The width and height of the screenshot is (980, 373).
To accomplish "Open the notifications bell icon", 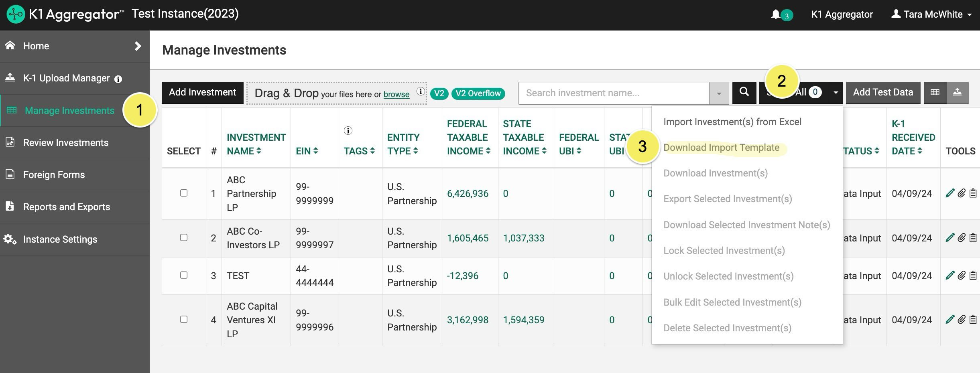I will (x=776, y=14).
